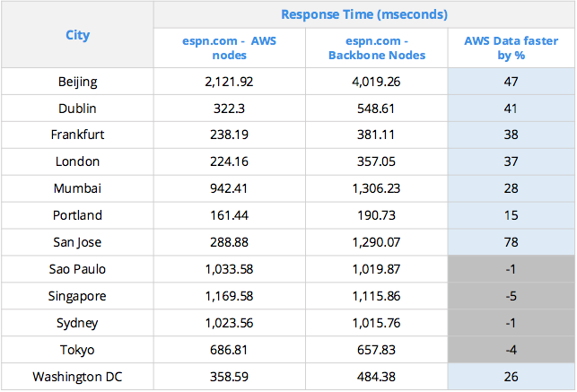Click the Washington DC city cell
Image resolution: width=577 pixels, height=392 pixels.
click(x=78, y=377)
